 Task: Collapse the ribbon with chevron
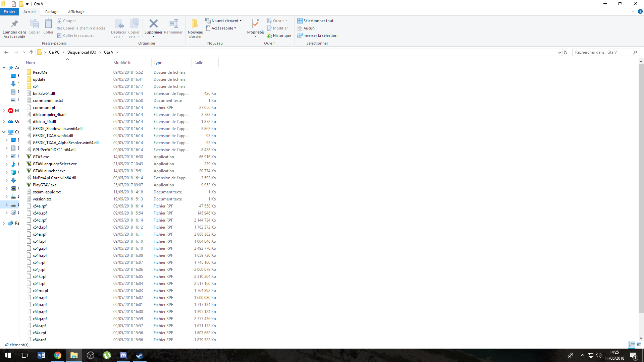633,12
